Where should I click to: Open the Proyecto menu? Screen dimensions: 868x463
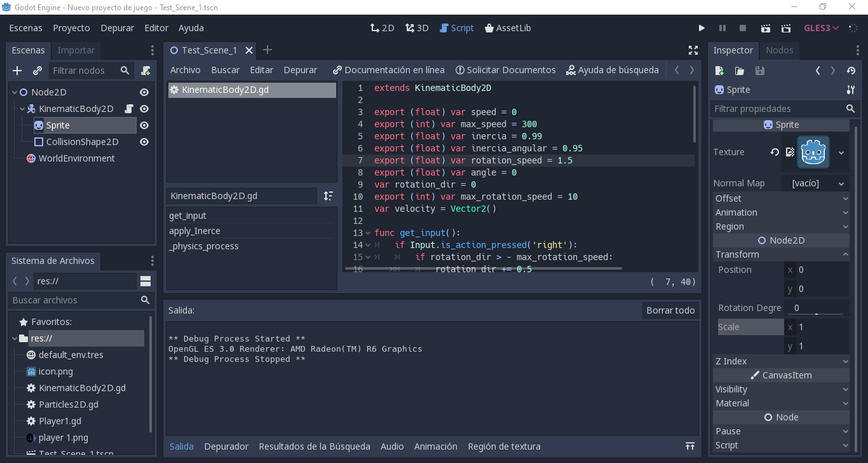click(71, 28)
